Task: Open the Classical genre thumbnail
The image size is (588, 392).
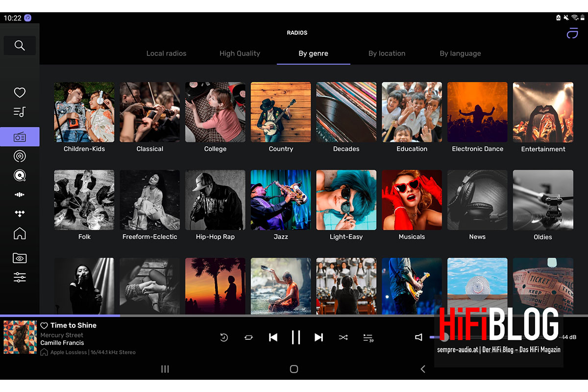Action: (x=150, y=112)
